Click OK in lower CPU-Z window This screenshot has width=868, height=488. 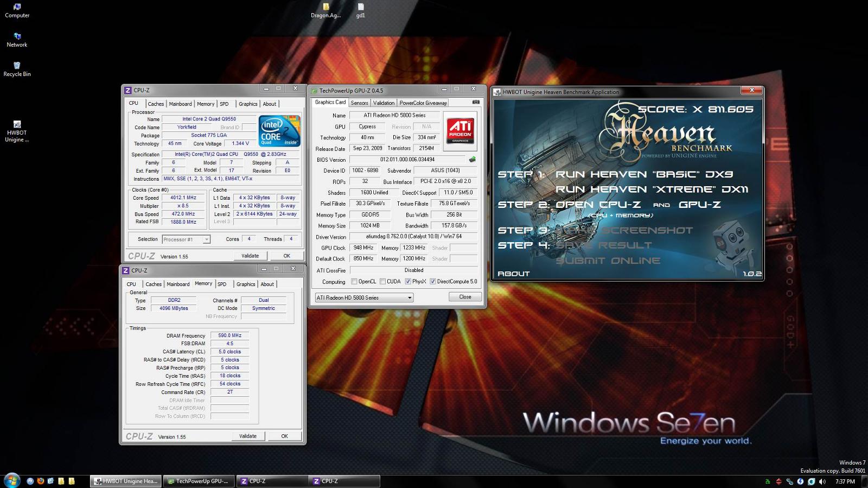[284, 436]
